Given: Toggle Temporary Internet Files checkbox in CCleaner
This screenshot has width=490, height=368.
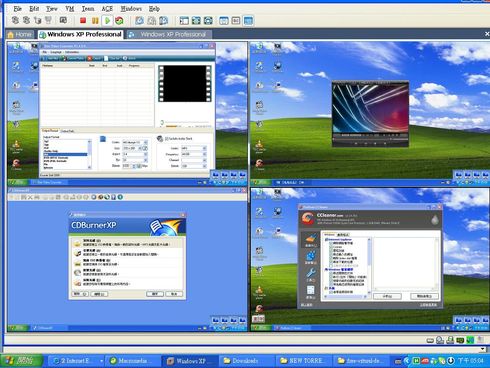Looking at the screenshot, I should point(331,244).
